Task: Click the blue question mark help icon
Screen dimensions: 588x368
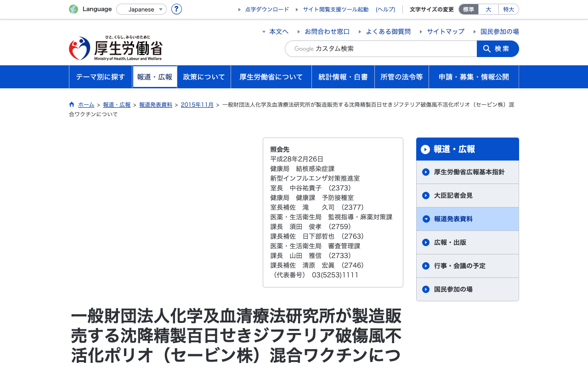Action: click(176, 9)
